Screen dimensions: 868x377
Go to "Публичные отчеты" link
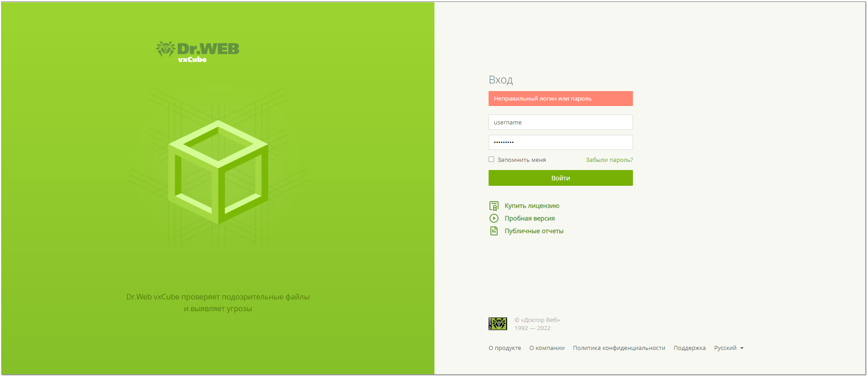click(x=534, y=231)
